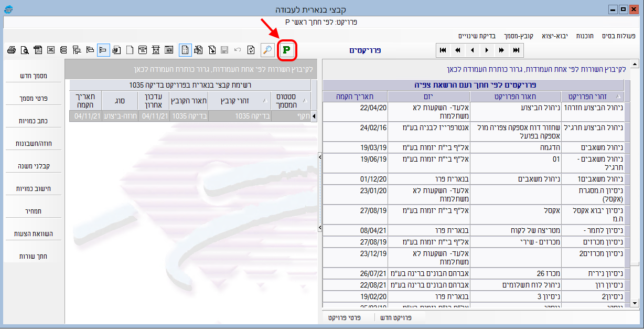The image size is (644, 329).
Task: Toggle the highlighted checklist document view button
Action: pos(185,50)
